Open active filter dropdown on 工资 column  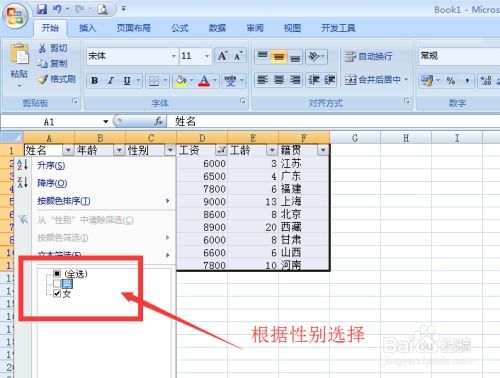tap(221, 151)
